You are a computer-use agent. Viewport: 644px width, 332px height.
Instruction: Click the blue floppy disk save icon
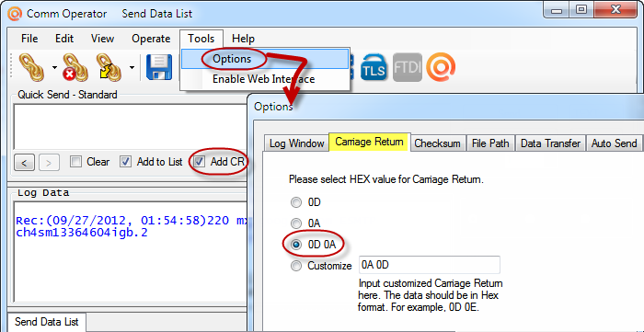click(x=159, y=67)
